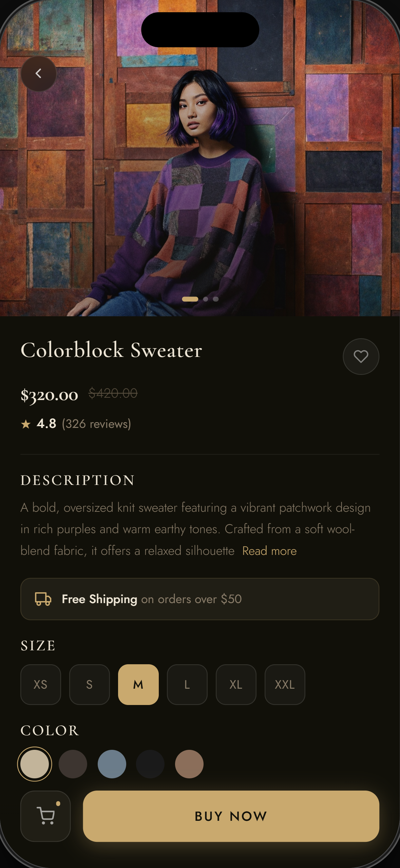Add the sweater to your wishlist heart
The width and height of the screenshot is (400, 868).
[x=361, y=356]
